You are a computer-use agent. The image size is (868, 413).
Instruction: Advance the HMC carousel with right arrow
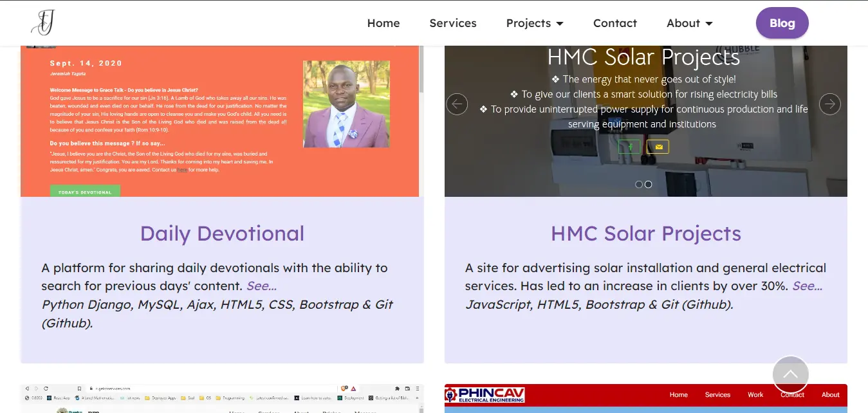click(x=830, y=104)
